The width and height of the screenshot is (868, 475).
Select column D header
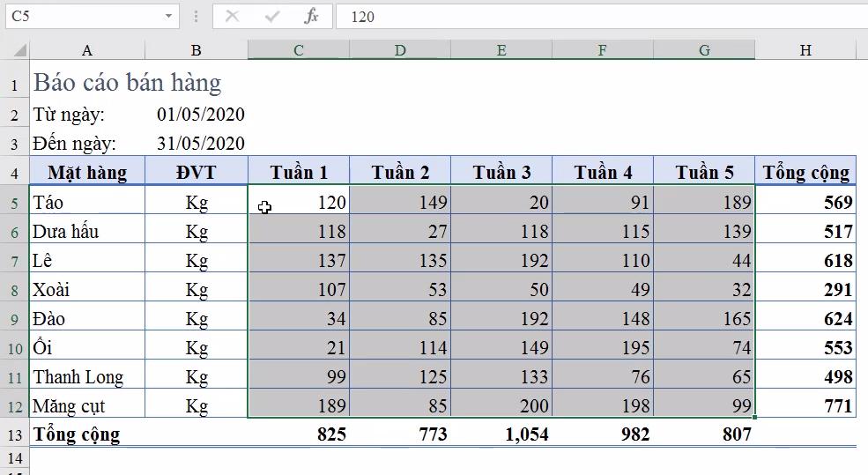pos(400,50)
